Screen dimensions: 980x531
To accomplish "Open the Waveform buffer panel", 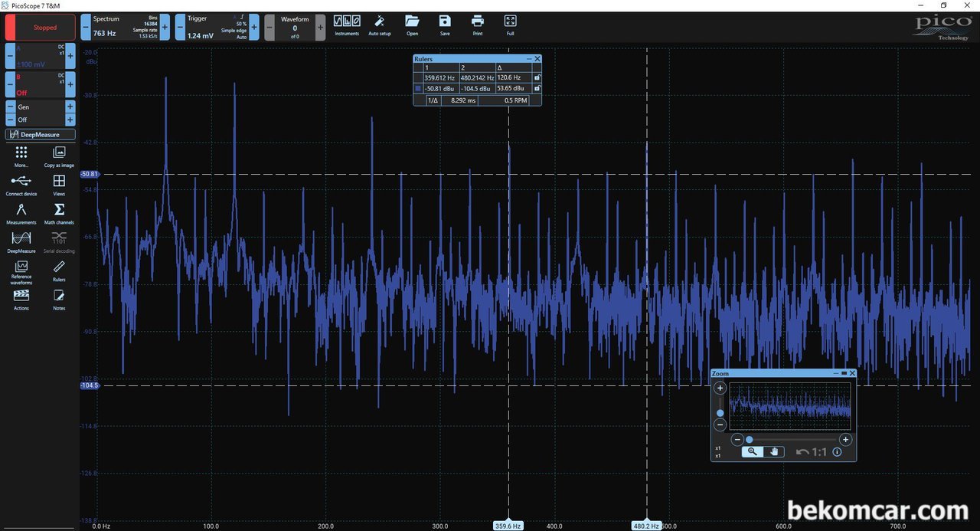I will pos(295,28).
